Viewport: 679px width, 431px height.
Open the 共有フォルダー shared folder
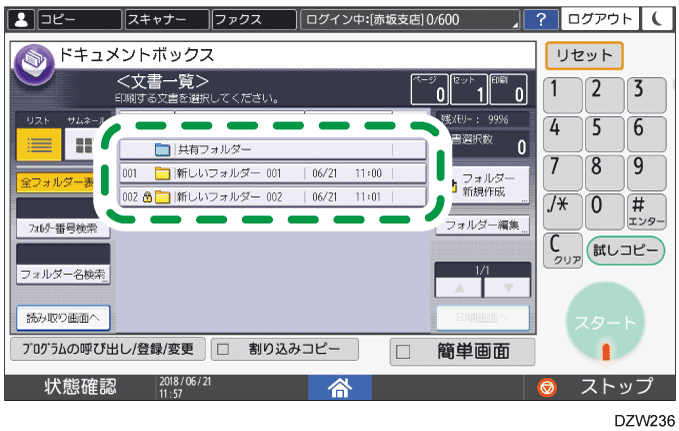click(273, 149)
